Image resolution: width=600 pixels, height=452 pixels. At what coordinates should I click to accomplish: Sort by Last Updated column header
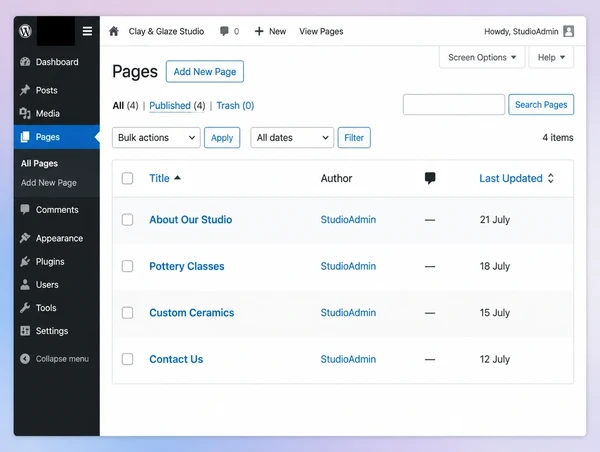point(511,178)
